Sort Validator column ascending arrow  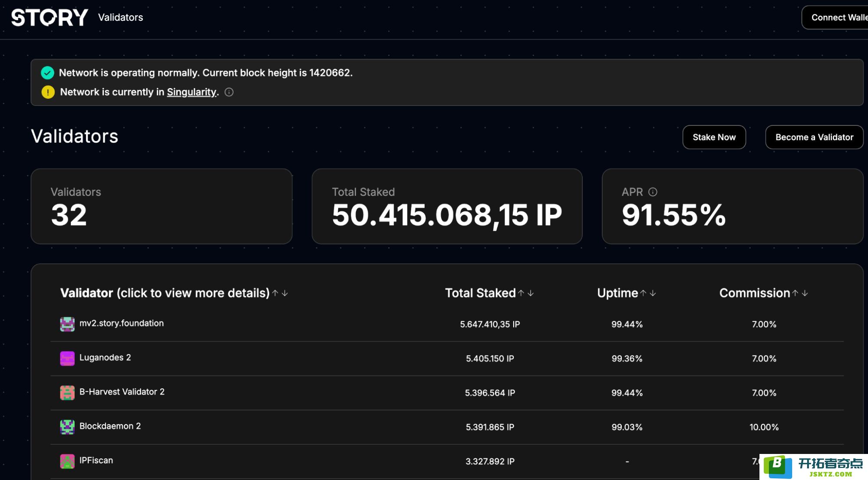[275, 293]
